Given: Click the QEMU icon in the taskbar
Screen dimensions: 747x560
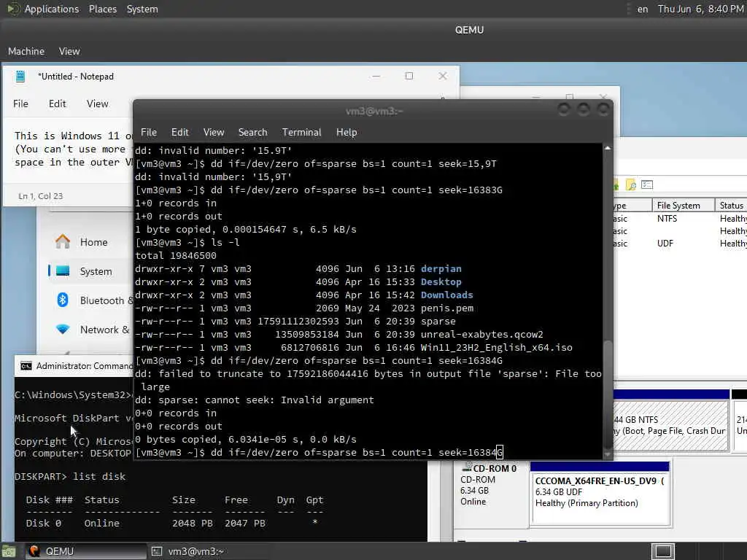Looking at the screenshot, I should point(34,551).
